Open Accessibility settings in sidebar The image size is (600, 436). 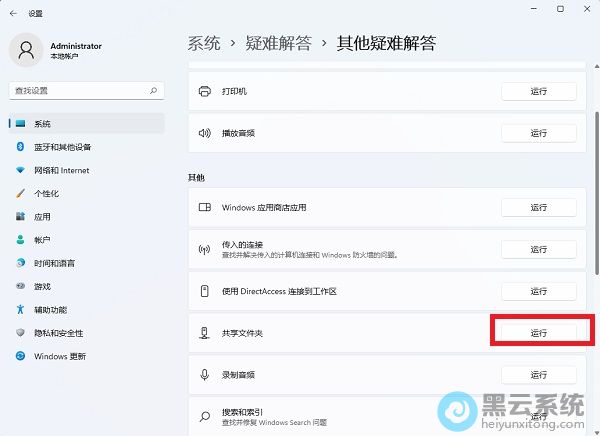click(50, 310)
